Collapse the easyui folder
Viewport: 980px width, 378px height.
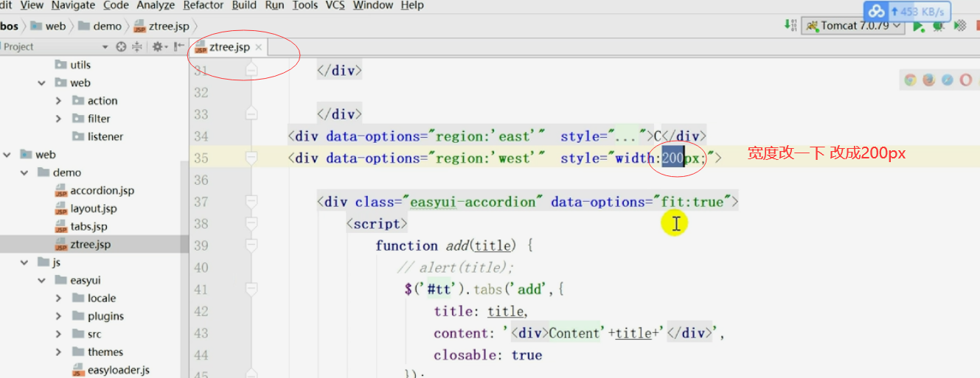point(42,280)
